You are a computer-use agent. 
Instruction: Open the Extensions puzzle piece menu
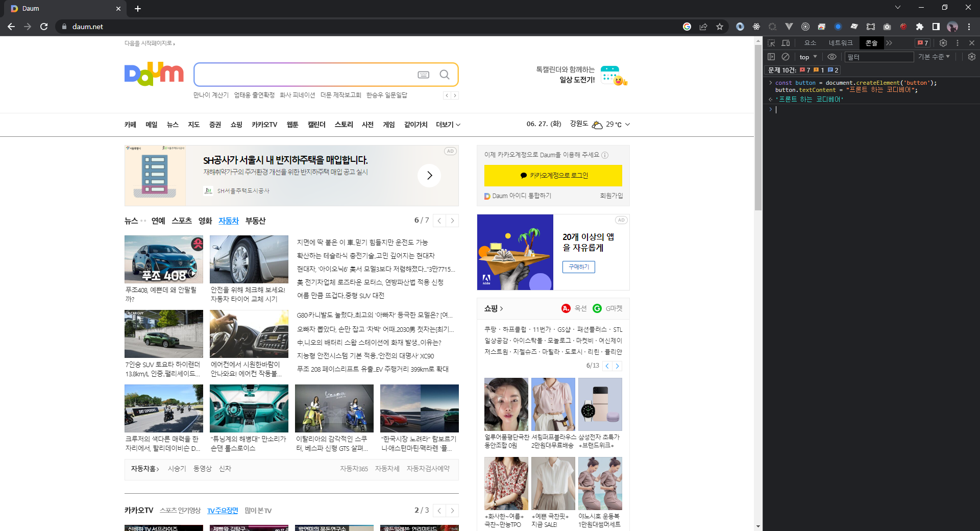coord(920,27)
